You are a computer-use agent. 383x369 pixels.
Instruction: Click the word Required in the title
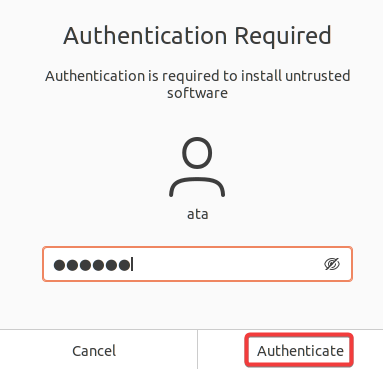point(283,35)
